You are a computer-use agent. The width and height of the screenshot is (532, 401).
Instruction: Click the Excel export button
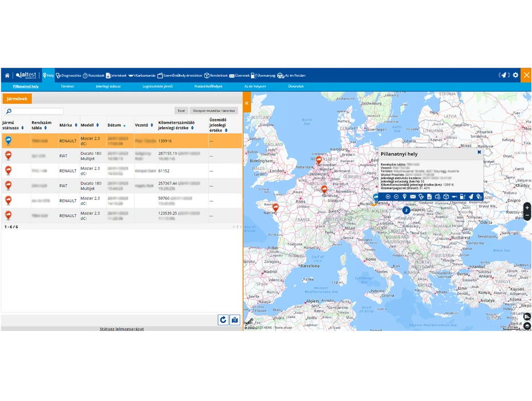[181, 111]
